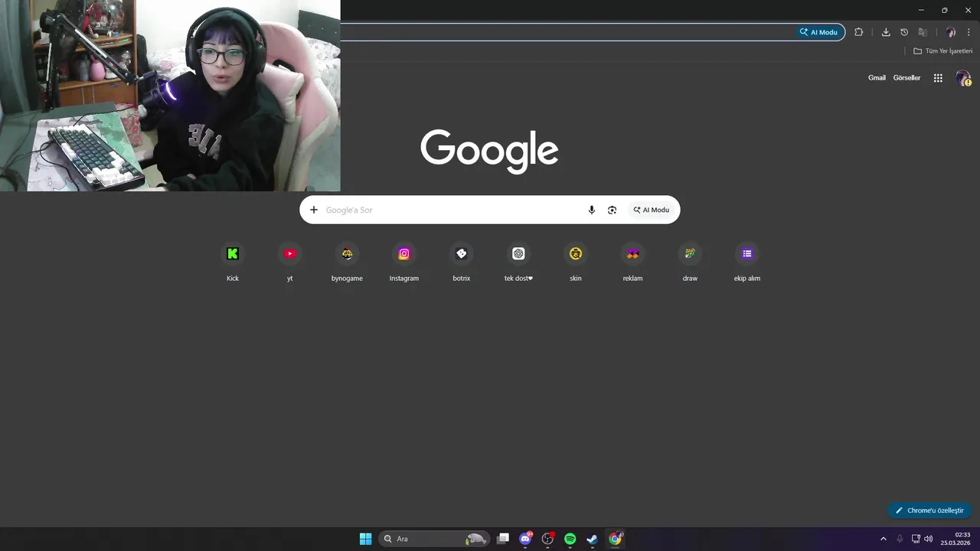The height and width of the screenshot is (551, 980).
Task: Open the Chrome history icon in the toolbar
Action: click(x=904, y=32)
